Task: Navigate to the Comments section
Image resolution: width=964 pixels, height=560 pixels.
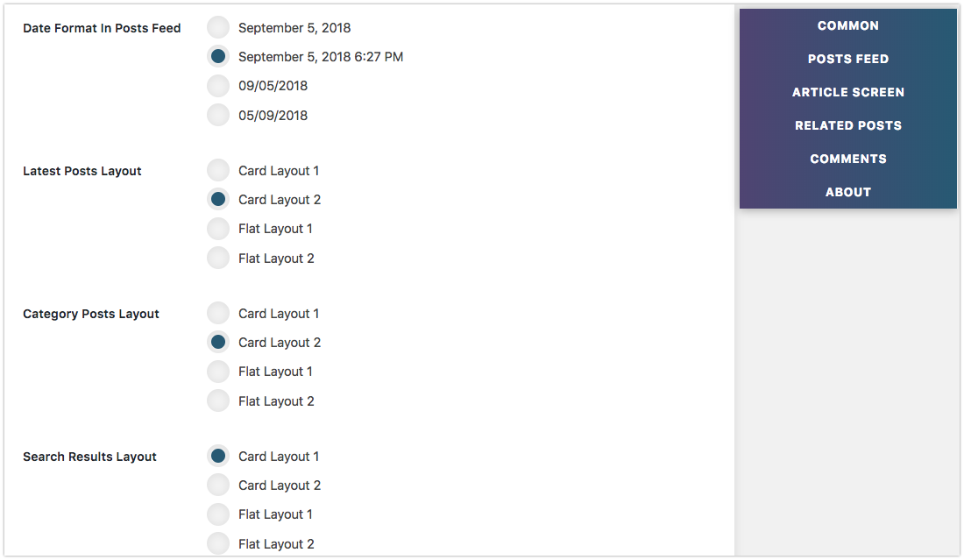Action: (x=847, y=159)
